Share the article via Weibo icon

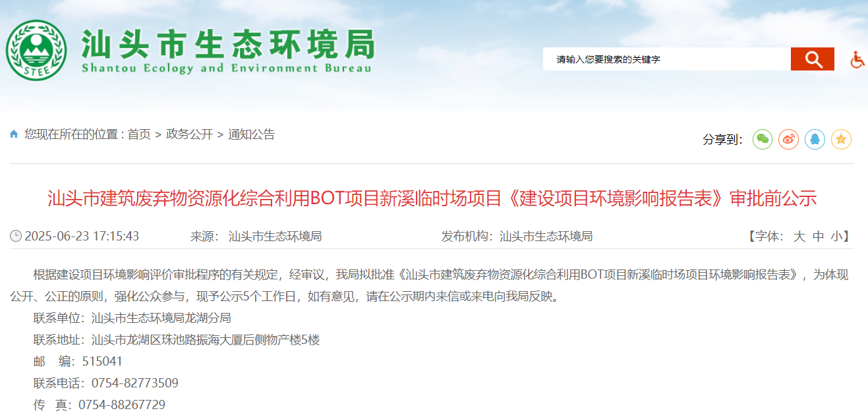pos(788,139)
